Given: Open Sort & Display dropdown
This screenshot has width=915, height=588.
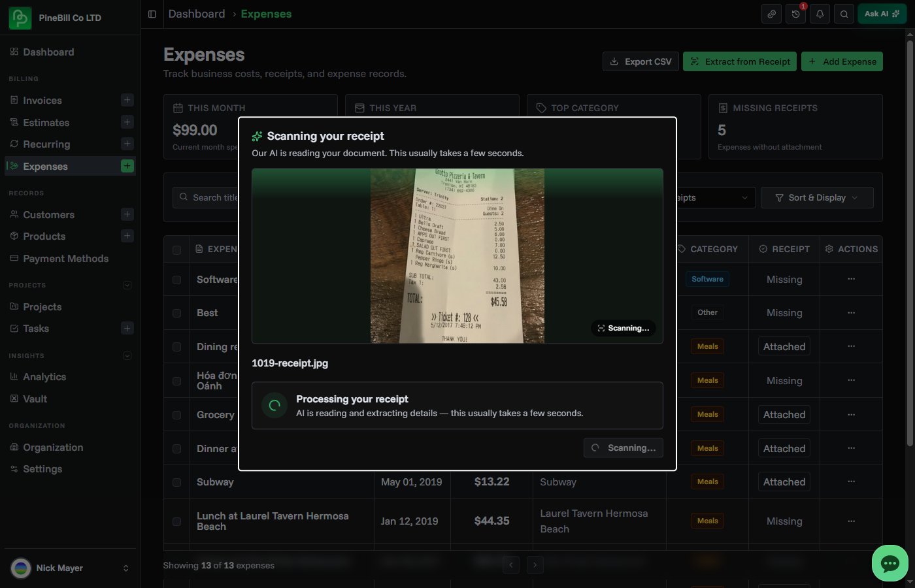Looking at the screenshot, I should (x=817, y=197).
